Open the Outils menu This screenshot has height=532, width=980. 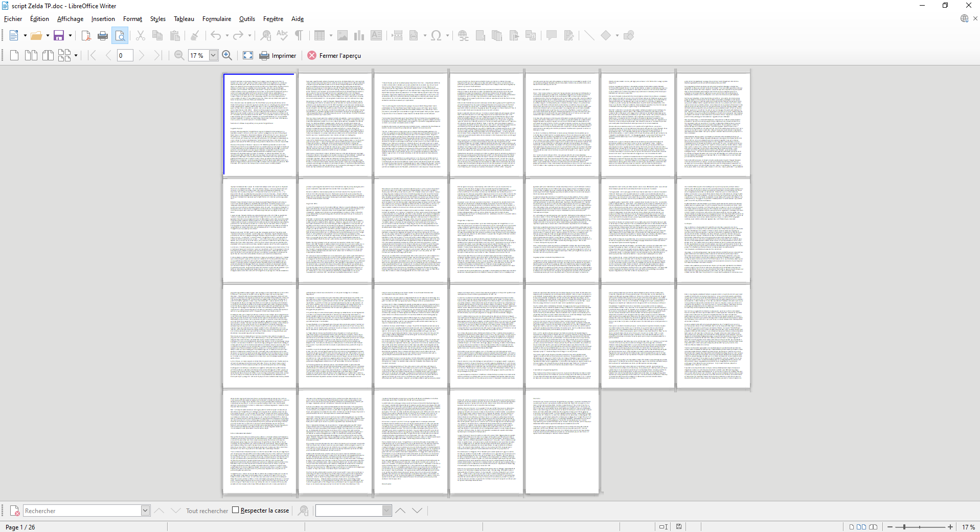click(247, 19)
